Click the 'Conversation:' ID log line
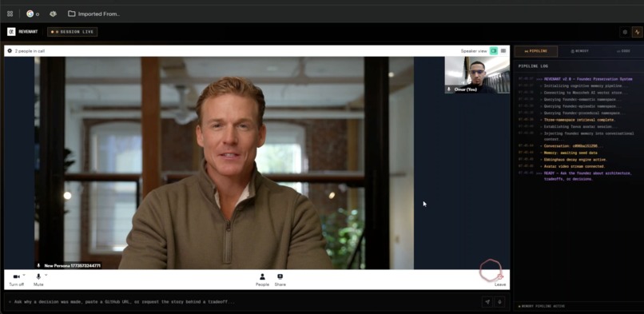Viewport: 644px width, 314px height. click(x=574, y=146)
